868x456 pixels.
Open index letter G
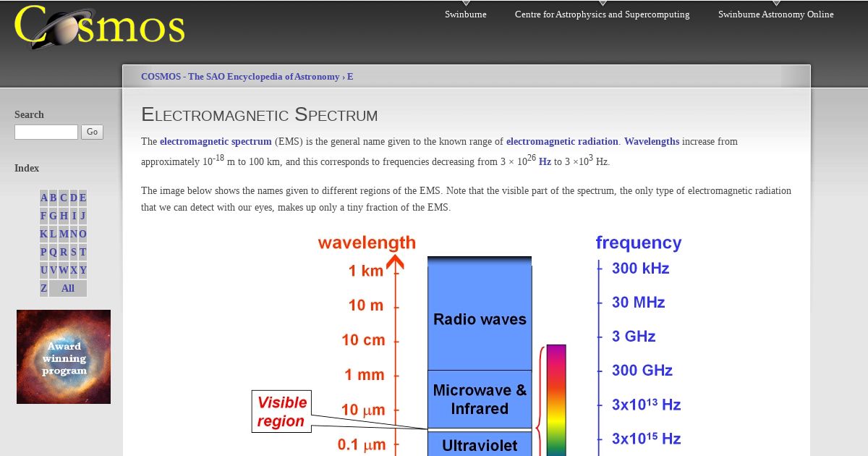coord(54,216)
